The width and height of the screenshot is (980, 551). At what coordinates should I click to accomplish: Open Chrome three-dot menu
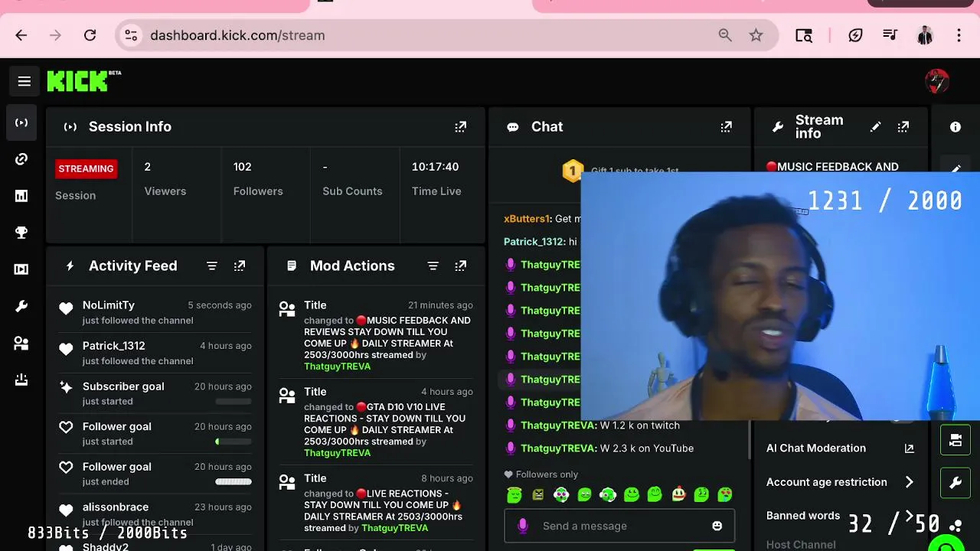click(x=959, y=35)
